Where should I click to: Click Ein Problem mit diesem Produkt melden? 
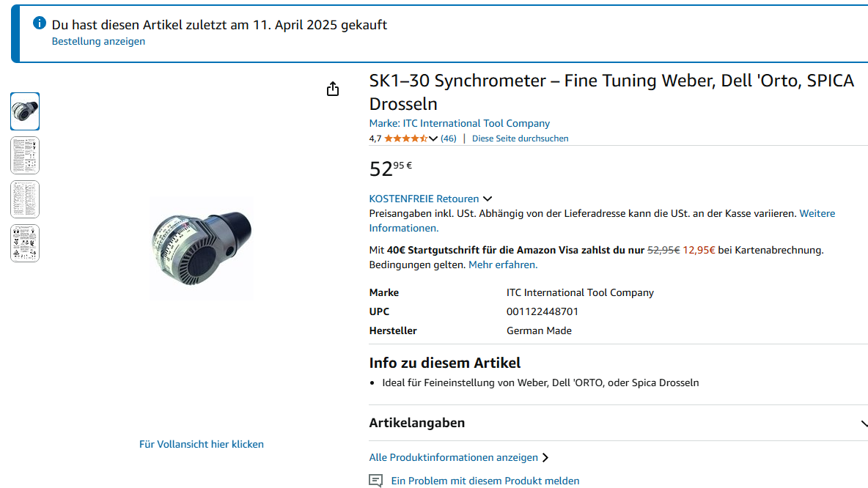485,481
